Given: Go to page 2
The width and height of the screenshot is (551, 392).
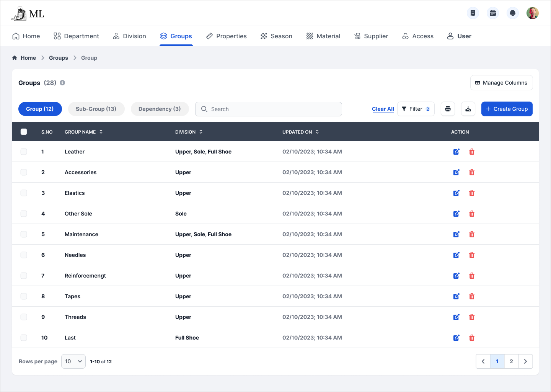Looking at the screenshot, I should [x=511, y=361].
